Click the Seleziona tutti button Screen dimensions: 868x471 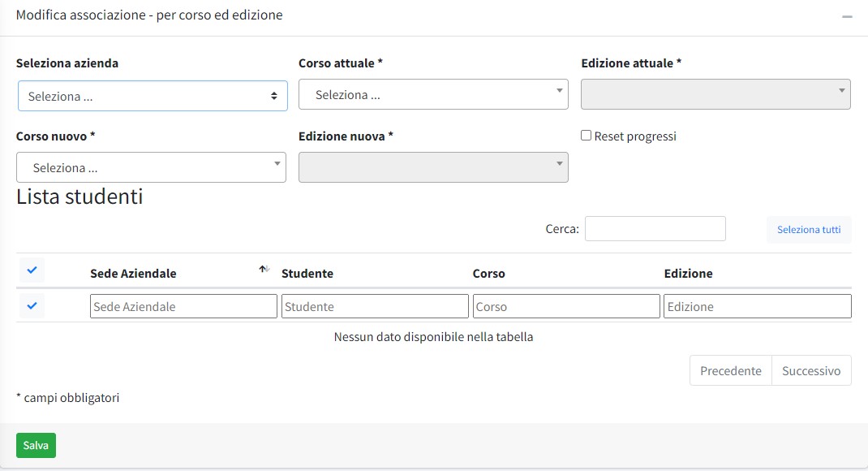coord(809,230)
